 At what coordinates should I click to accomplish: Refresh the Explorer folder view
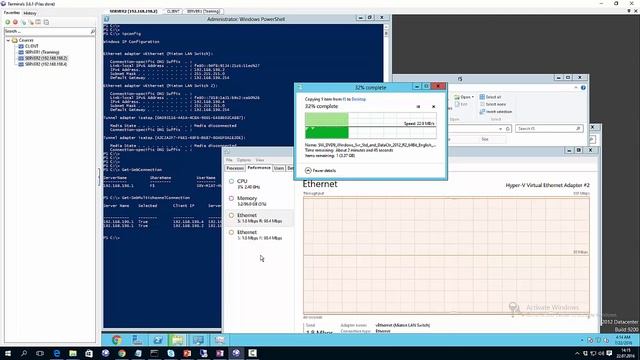click(508, 129)
